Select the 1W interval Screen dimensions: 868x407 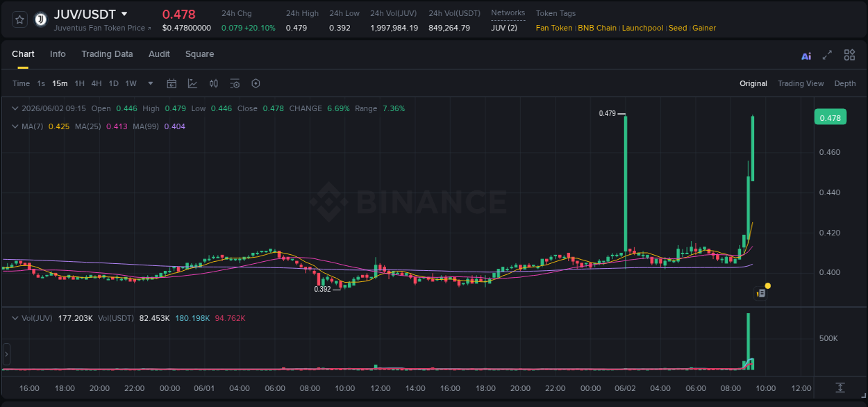(131, 83)
